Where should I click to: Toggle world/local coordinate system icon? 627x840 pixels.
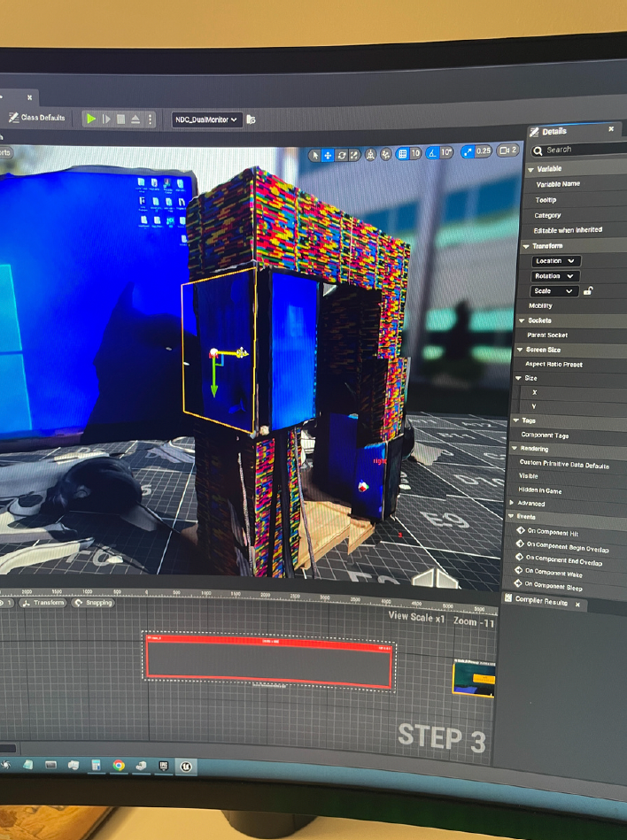pyautogui.click(x=370, y=155)
